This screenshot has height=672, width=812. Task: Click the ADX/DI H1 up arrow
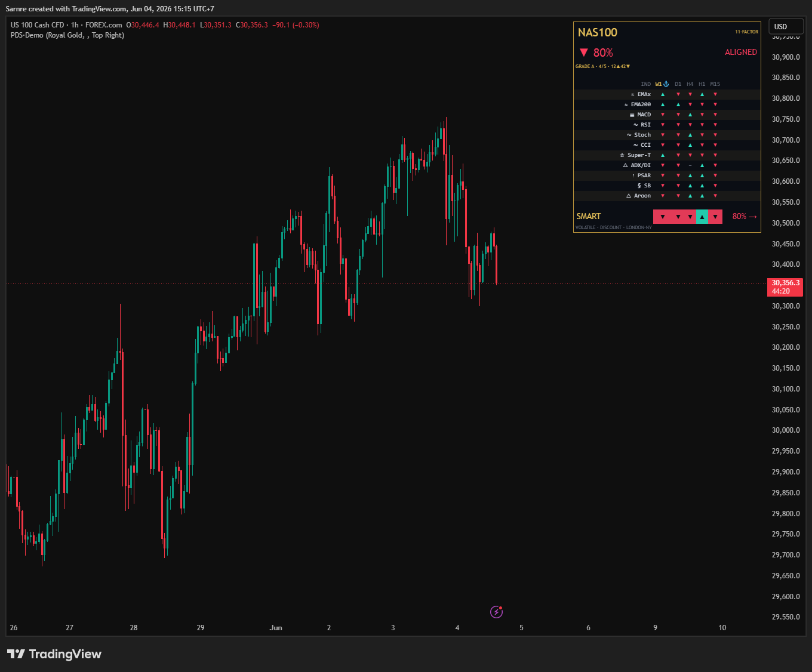click(702, 165)
